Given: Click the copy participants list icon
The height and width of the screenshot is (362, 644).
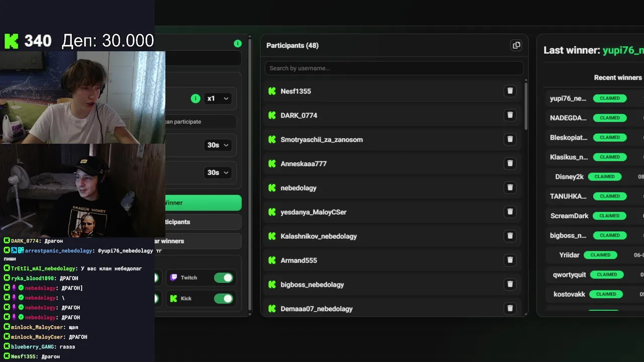Looking at the screenshot, I should [x=516, y=45].
